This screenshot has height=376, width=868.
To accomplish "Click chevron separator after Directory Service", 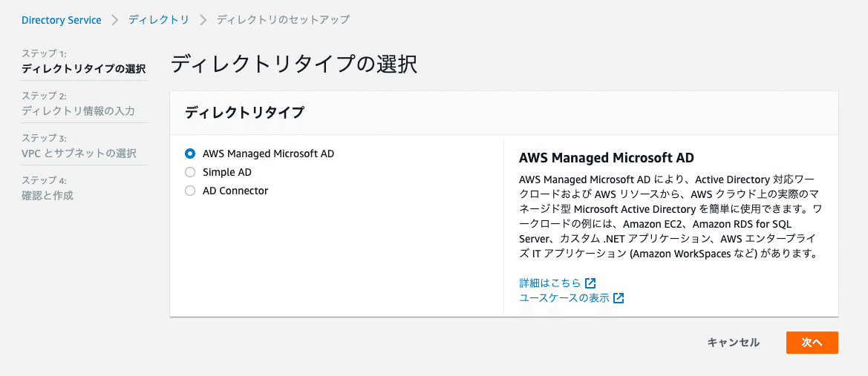I will (115, 20).
